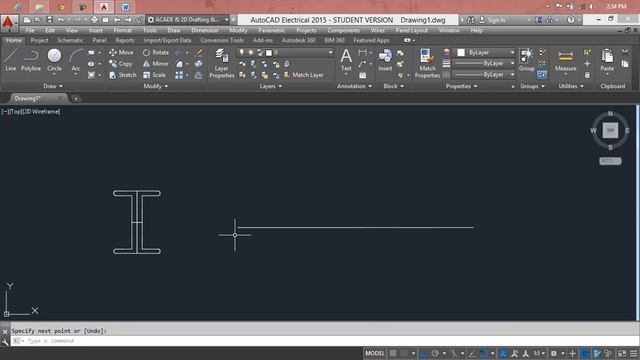Click the Group tool

(527, 60)
